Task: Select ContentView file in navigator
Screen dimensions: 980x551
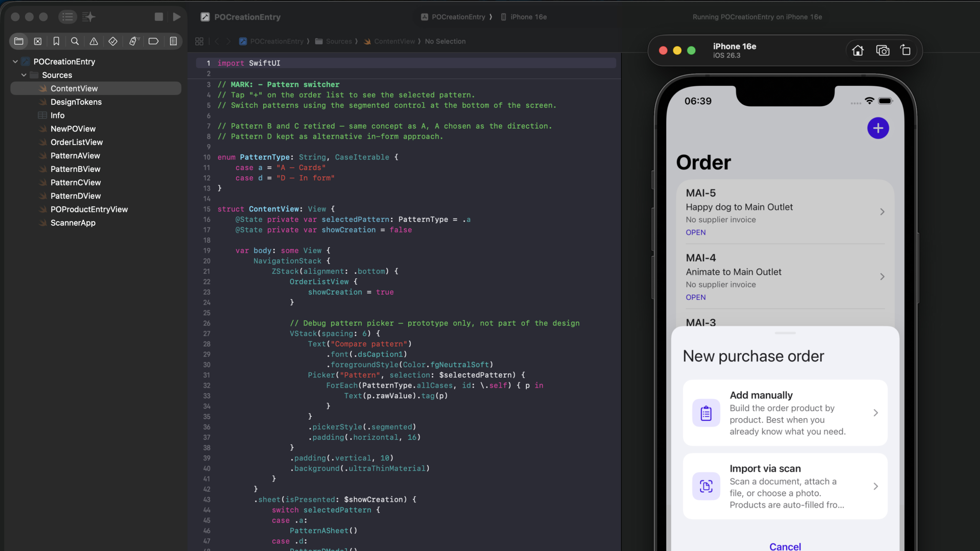Action: pos(96,88)
